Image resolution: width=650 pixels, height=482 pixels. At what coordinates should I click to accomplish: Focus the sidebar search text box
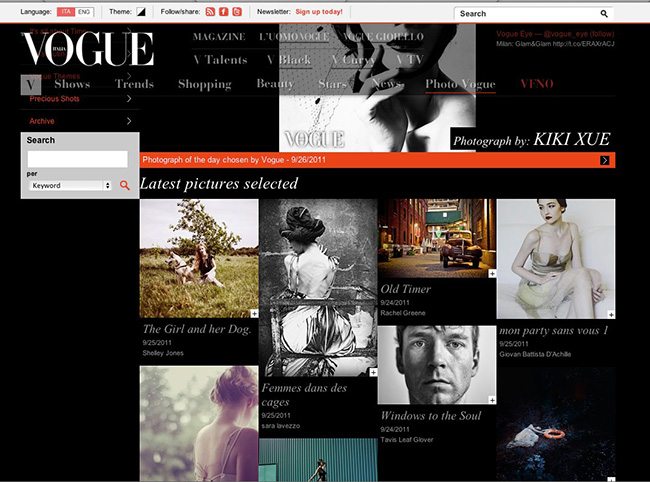coord(78,159)
